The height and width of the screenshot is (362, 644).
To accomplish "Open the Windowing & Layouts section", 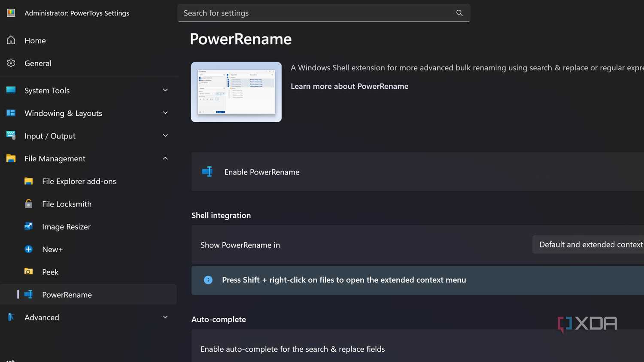I will click(63, 113).
